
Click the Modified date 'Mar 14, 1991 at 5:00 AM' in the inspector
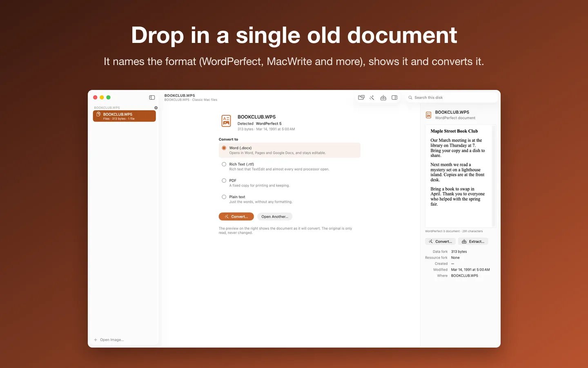coord(470,270)
